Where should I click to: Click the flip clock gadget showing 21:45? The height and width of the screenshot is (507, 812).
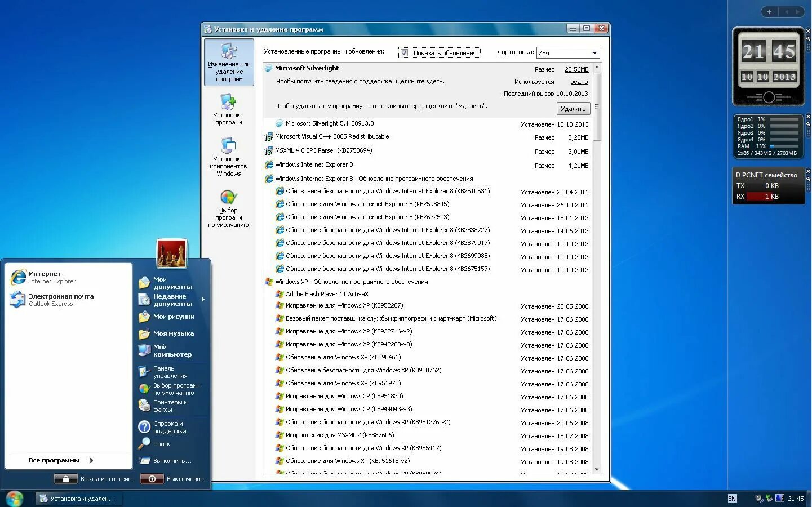pyautogui.click(x=769, y=66)
